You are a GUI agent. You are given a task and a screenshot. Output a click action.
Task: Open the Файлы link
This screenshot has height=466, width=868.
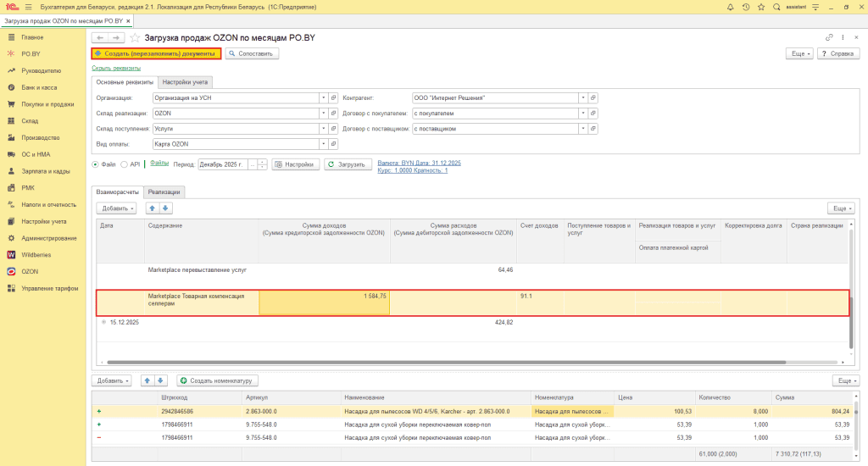(x=159, y=164)
